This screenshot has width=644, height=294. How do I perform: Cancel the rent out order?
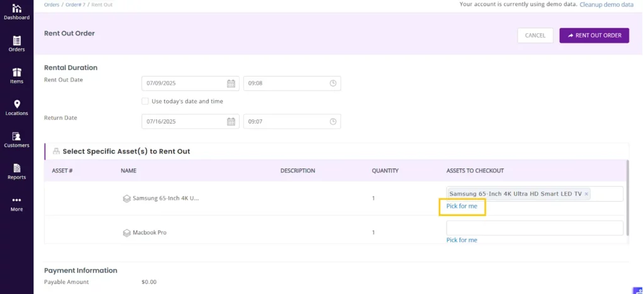(535, 35)
